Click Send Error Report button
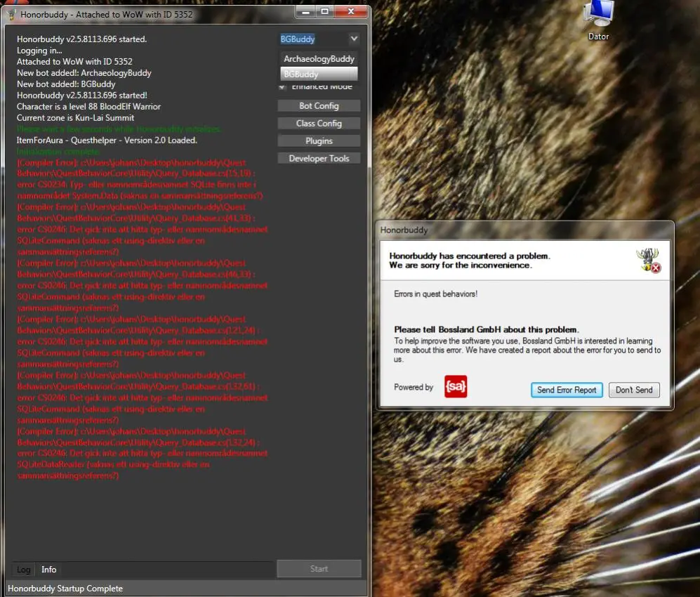Image resolution: width=700 pixels, height=597 pixels. pyautogui.click(x=567, y=390)
